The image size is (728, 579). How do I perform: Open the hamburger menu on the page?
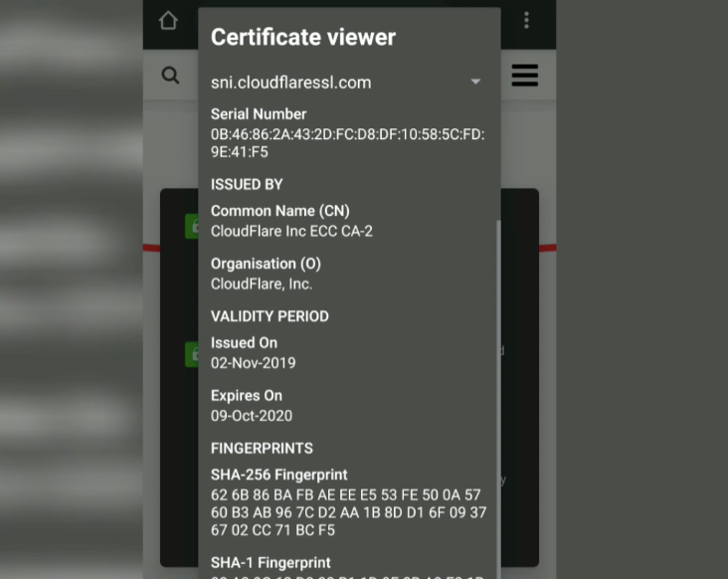525,76
